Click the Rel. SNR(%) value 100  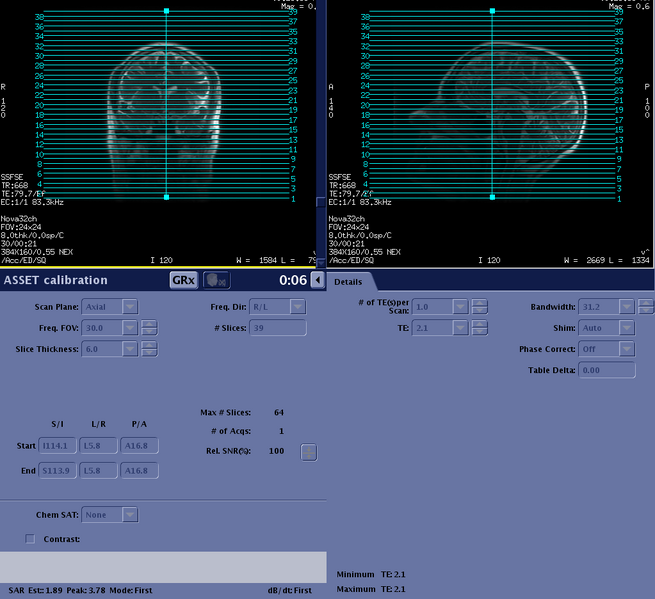276,451
